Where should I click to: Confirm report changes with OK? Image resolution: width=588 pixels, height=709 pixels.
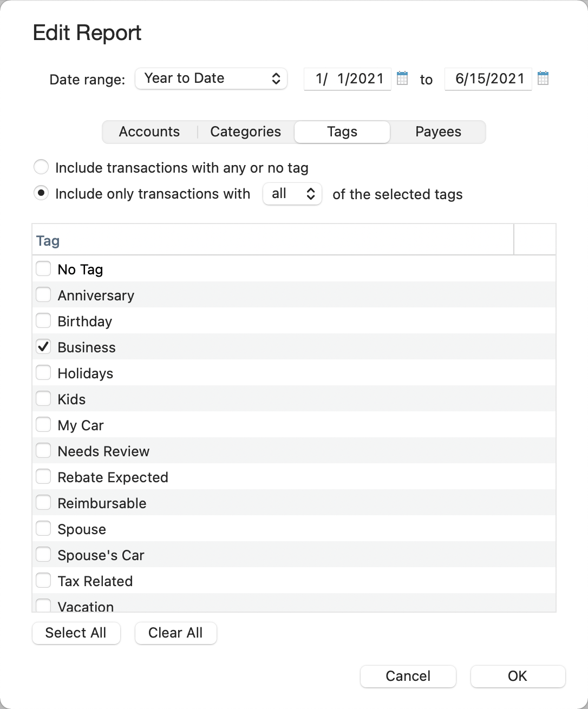pyautogui.click(x=518, y=676)
